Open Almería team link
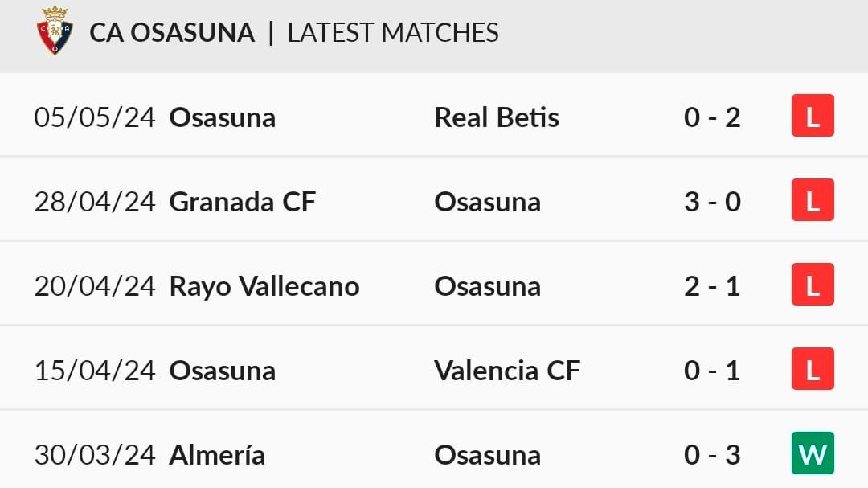 click(217, 455)
